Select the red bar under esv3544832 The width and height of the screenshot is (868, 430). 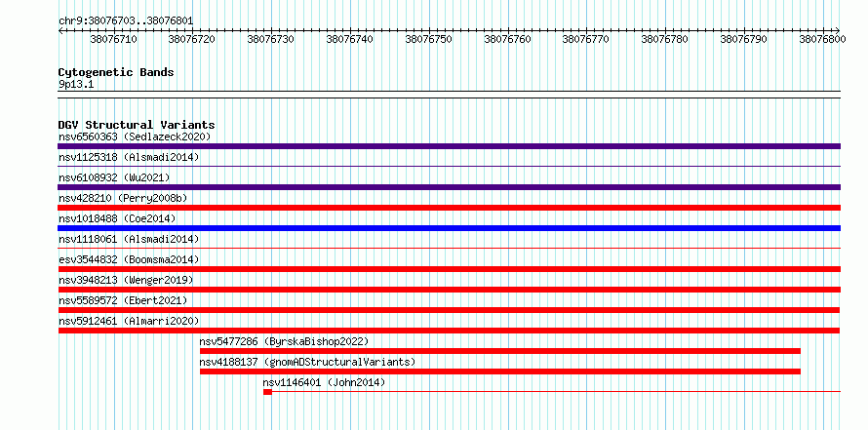point(449,269)
